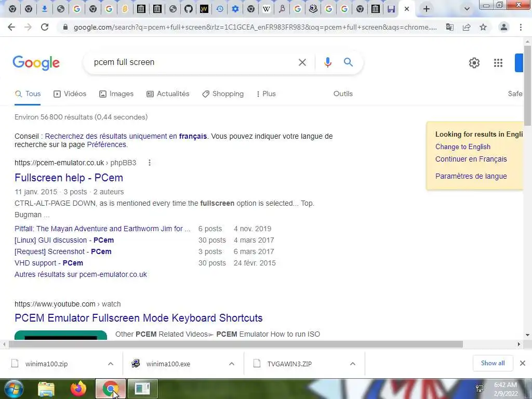Go to Google home via logo
532x399 pixels.
(x=36, y=63)
